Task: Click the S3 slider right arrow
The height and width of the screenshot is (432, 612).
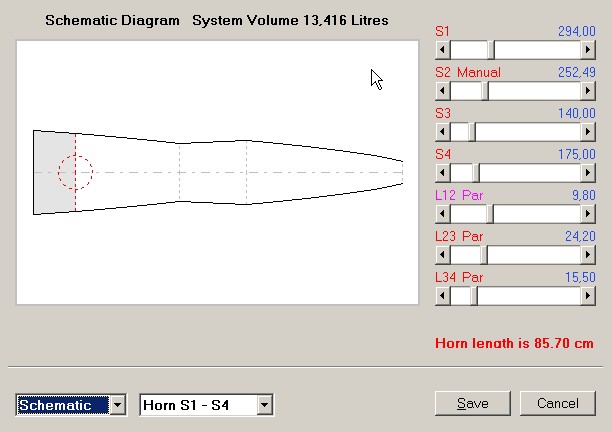Action: coord(587,132)
